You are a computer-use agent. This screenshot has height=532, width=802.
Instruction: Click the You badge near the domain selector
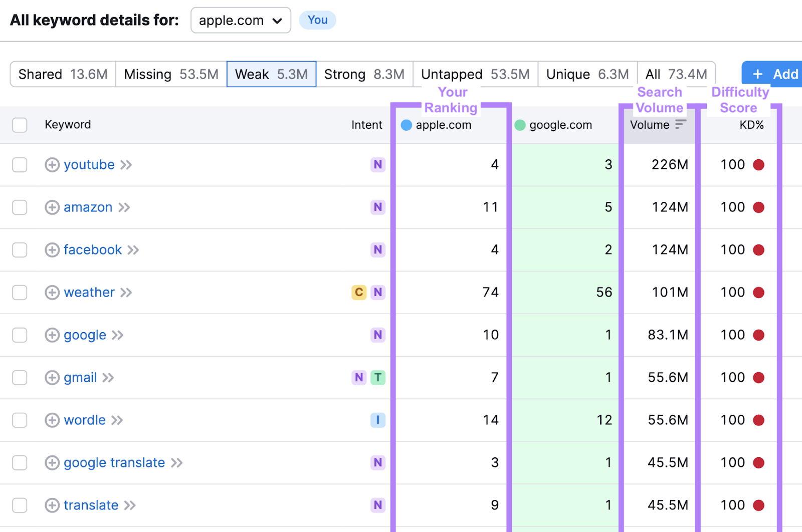coord(317,20)
